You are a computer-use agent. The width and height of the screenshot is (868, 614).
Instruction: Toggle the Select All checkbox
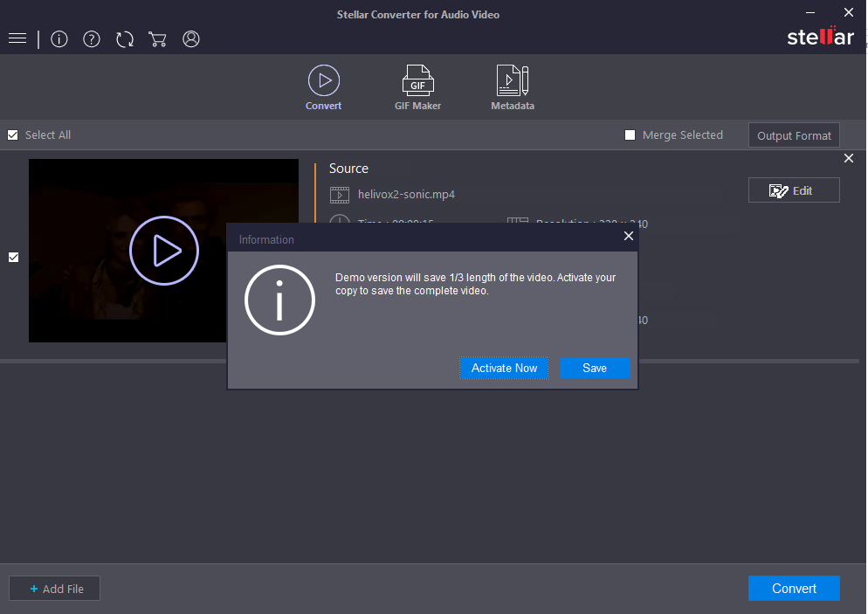pos(13,135)
